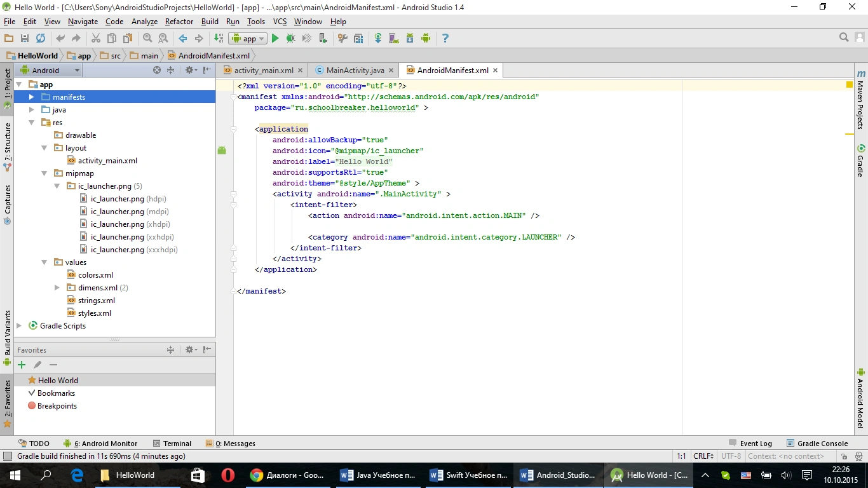This screenshot has width=868, height=488.
Task: Click the Cut scissors icon
Action: coord(96,39)
